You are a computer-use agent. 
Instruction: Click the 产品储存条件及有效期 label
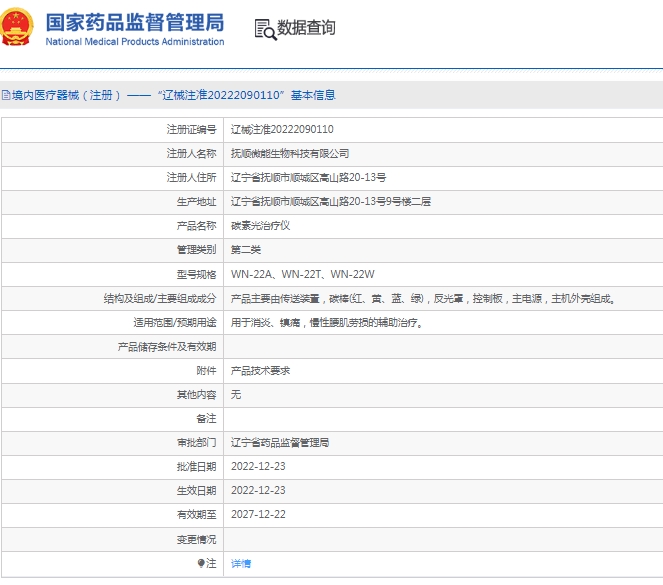coord(167,347)
